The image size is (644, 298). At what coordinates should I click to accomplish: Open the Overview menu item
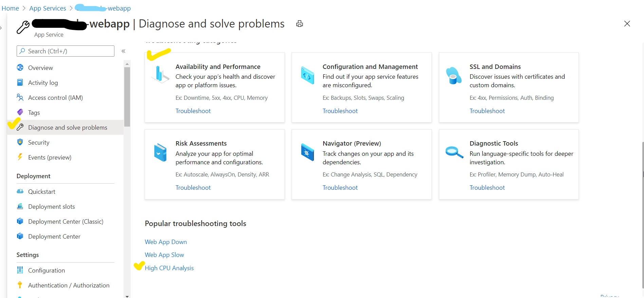(40, 68)
